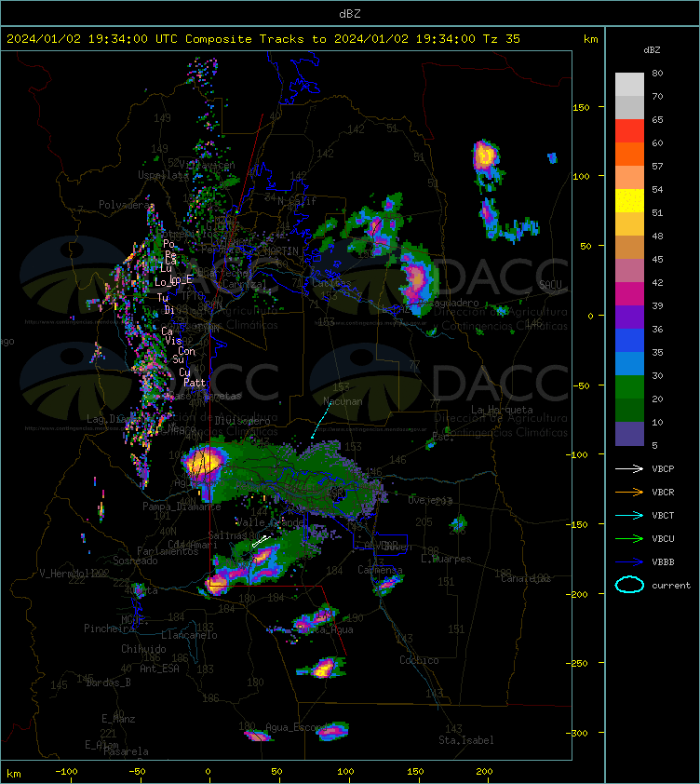Click the green VBCU arrow legend icon
Viewport: 700px width, 784px height.
629,538
